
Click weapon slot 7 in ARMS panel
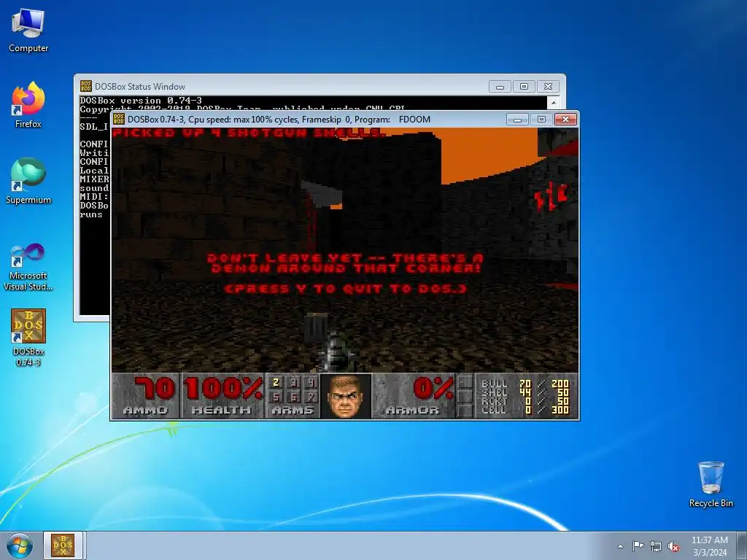311,397
